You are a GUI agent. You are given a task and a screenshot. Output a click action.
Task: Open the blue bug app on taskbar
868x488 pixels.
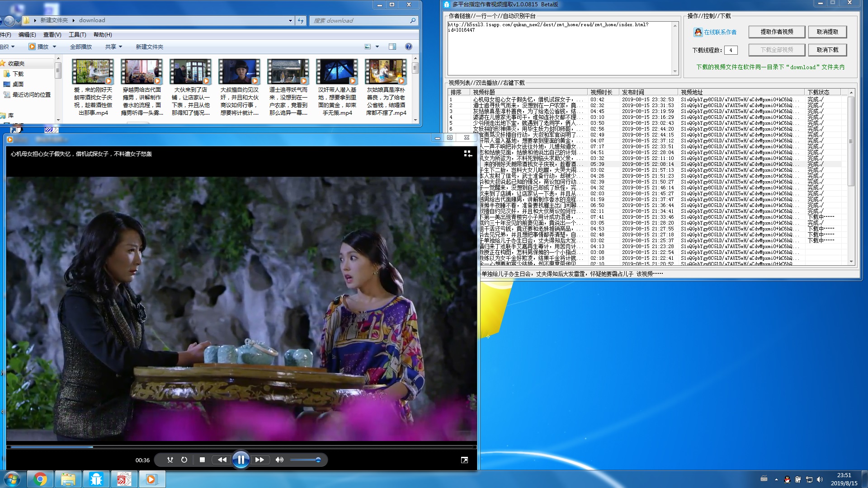point(96,479)
